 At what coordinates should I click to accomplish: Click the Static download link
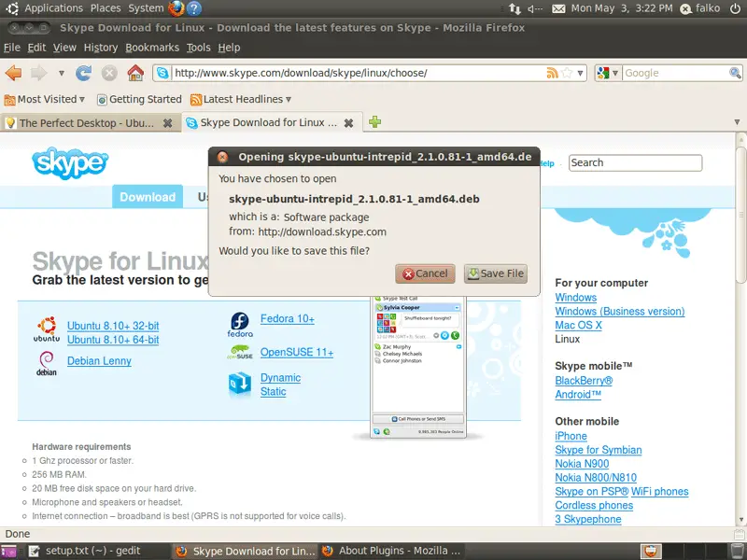(273, 391)
